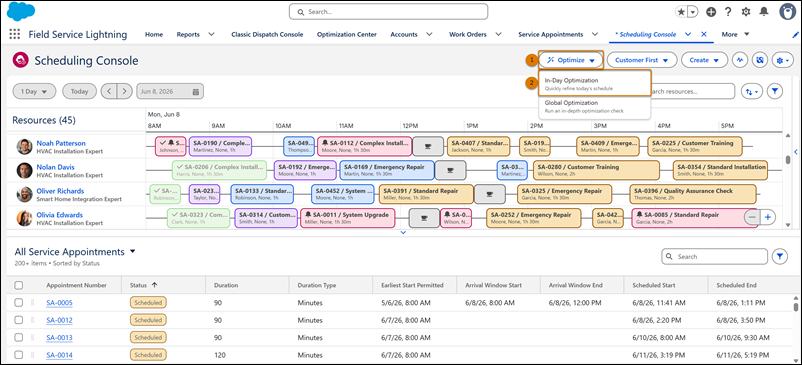Open the favorites star icon

682,12
